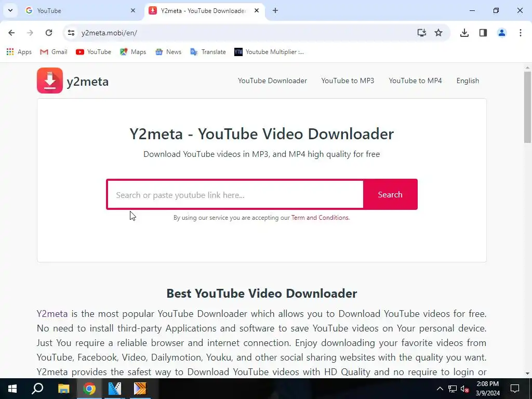Open the notification center icon
Image resolution: width=532 pixels, height=399 pixels.
point(515,389)
